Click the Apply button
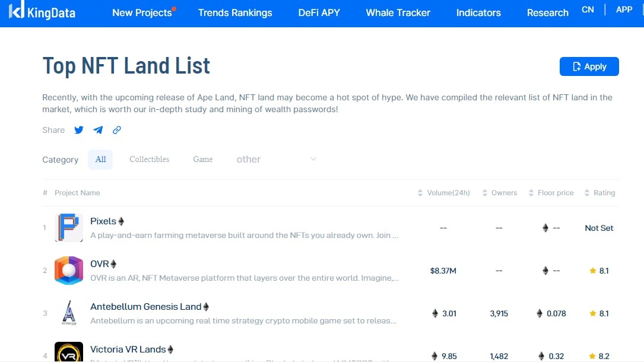Viewport: 644px width, 362px height. point(589,66)
